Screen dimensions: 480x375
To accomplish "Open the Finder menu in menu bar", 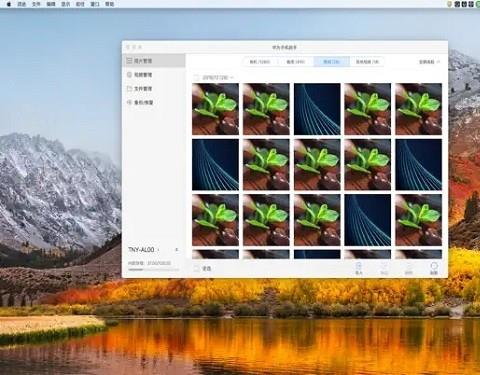I will (x=22, y=4).
